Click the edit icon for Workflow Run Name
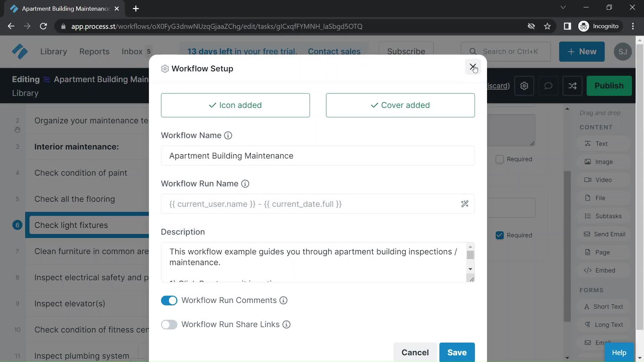The image size is (644, 362). pos(465,204)
